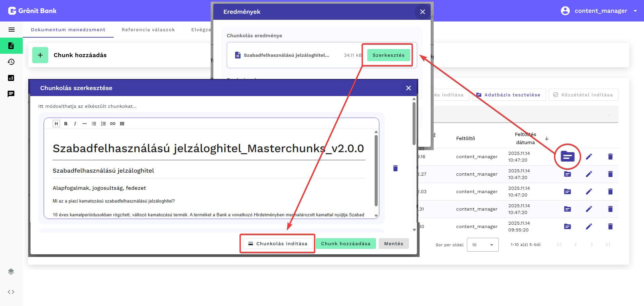This screenshot has height=306, width=644.
Task: Open Dokumentum menedzsment tab
Action: click(x=68, y=30)
